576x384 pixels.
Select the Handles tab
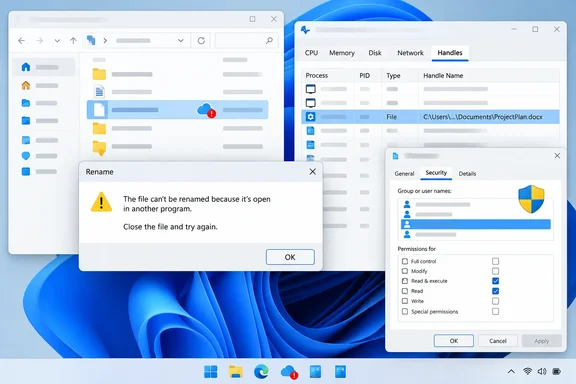tap(450, 53)
